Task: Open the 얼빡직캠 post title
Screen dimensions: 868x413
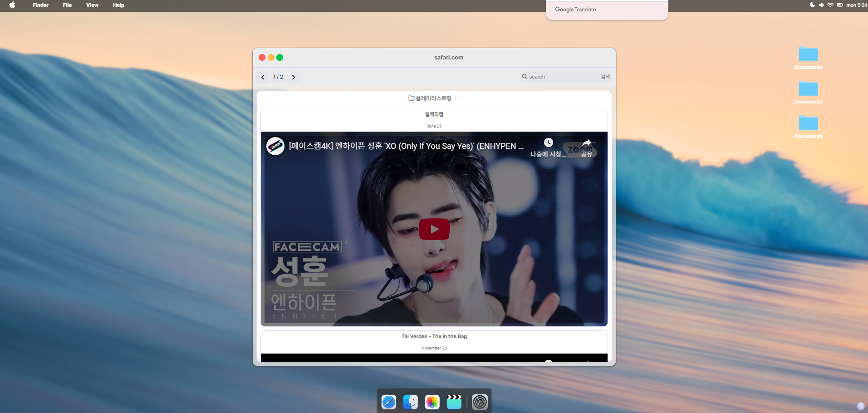Action: pos(434,114)
